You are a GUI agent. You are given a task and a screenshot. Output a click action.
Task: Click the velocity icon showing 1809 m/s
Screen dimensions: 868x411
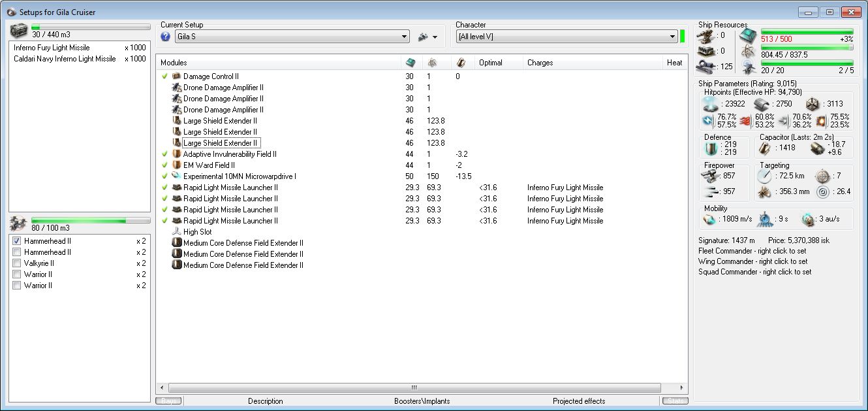click(709, 220)
